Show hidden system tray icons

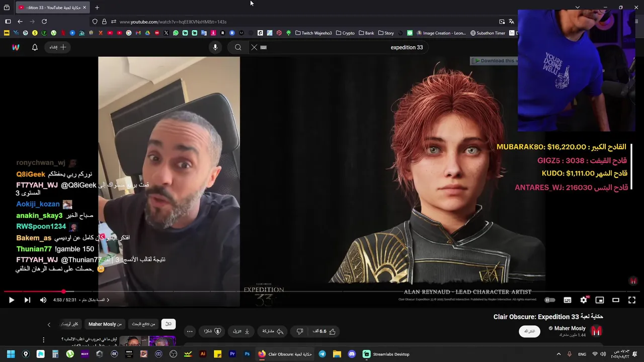558,354
